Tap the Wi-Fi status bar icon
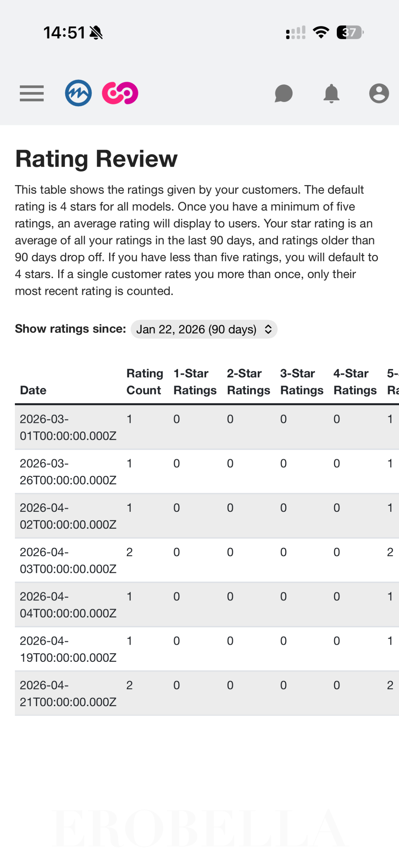Image resolution: width=399 pixels, height=868 pixels. pyautogui.click(x=321, y=33)
